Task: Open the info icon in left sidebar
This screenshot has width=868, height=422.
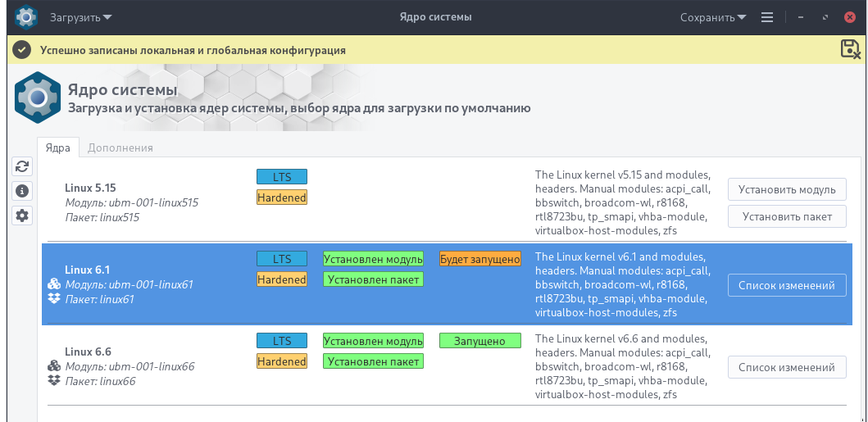Action: click(22, 191)
